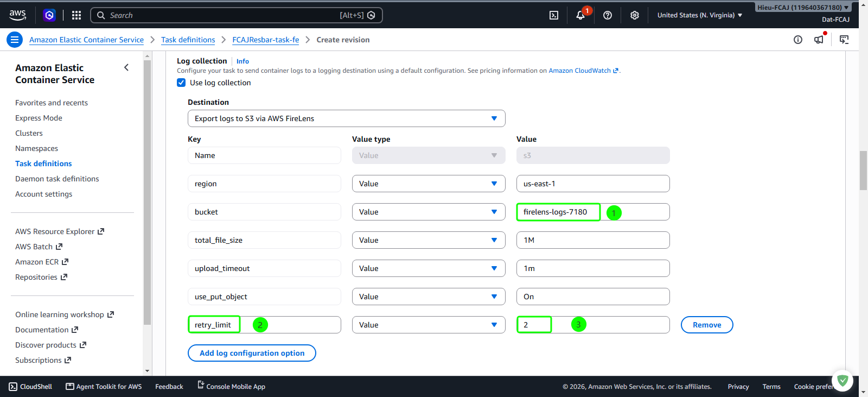This screenshot has width=868, height=397.
Task: Click the Info link beside Log collection
Action: point(242,61)
